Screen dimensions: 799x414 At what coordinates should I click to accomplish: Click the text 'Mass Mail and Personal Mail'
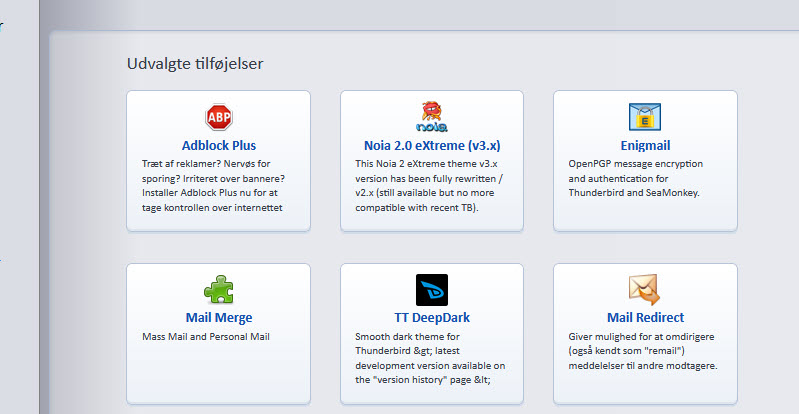206,337
